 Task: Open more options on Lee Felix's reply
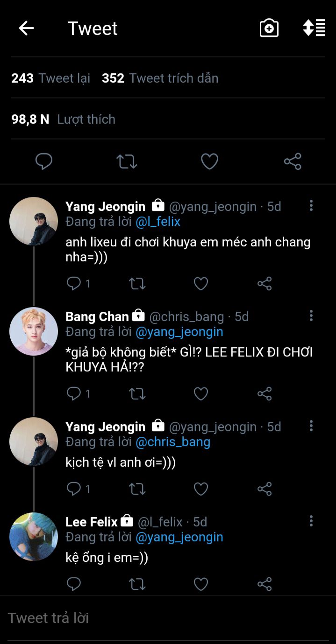click(x=311, y=521)
